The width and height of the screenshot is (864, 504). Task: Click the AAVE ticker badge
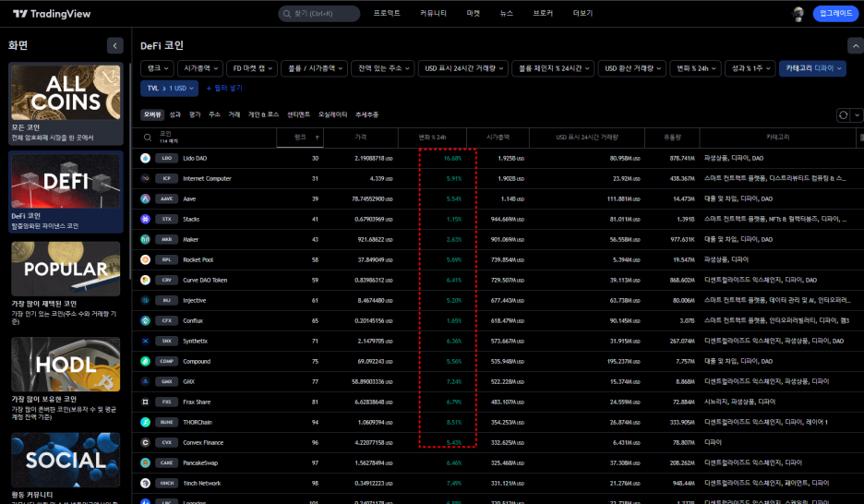(166, 198)
